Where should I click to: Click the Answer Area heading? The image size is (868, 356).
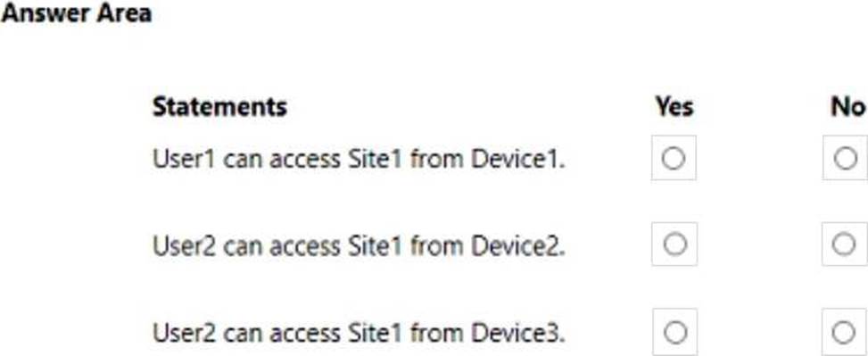coord(76,12)
